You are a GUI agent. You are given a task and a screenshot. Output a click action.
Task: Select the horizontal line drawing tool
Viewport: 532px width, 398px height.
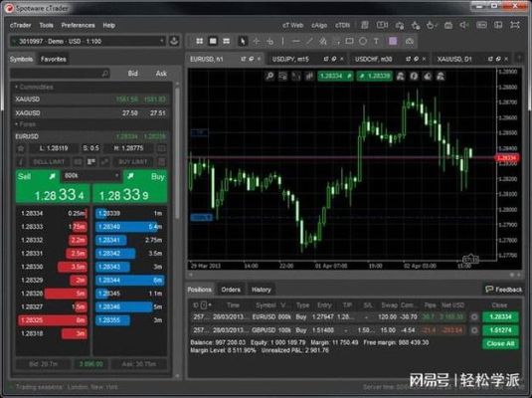click(x=296, y=42)
